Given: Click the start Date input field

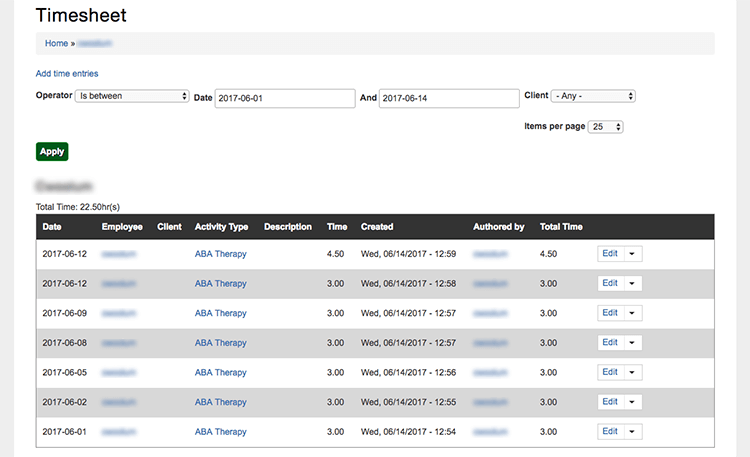Looking at the screenshot, I should pos(285,98).
